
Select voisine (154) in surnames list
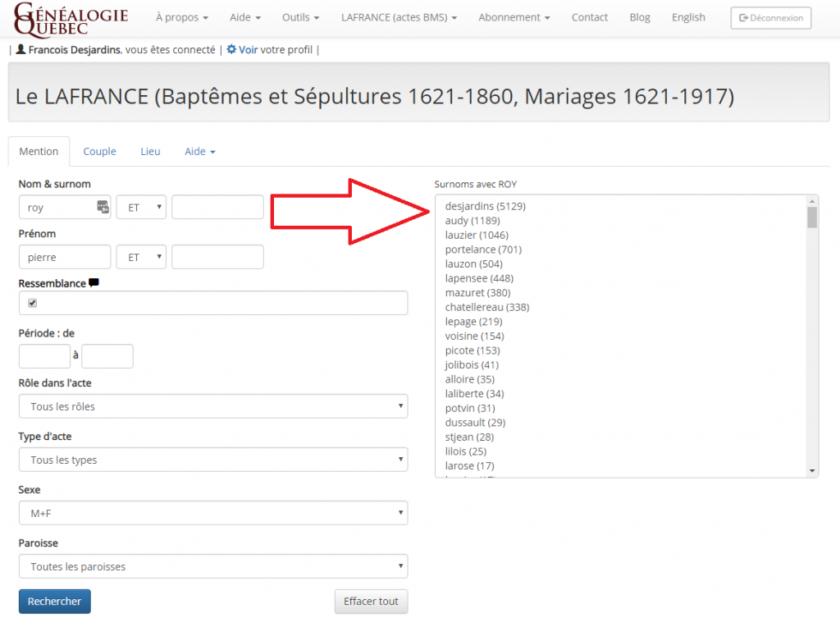click(475, 336)
